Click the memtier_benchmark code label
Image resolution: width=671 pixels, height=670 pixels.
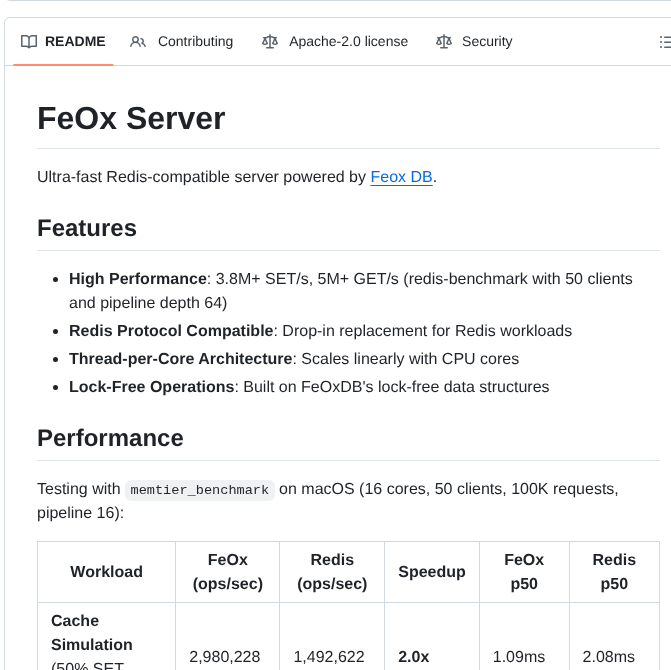click(200, 489)
